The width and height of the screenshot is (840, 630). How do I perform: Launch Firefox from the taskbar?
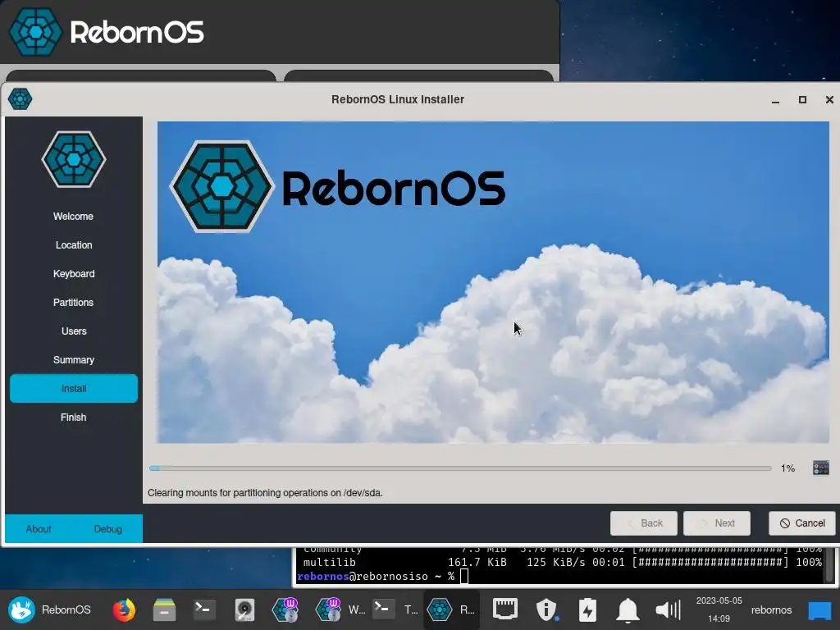[124, 609]
